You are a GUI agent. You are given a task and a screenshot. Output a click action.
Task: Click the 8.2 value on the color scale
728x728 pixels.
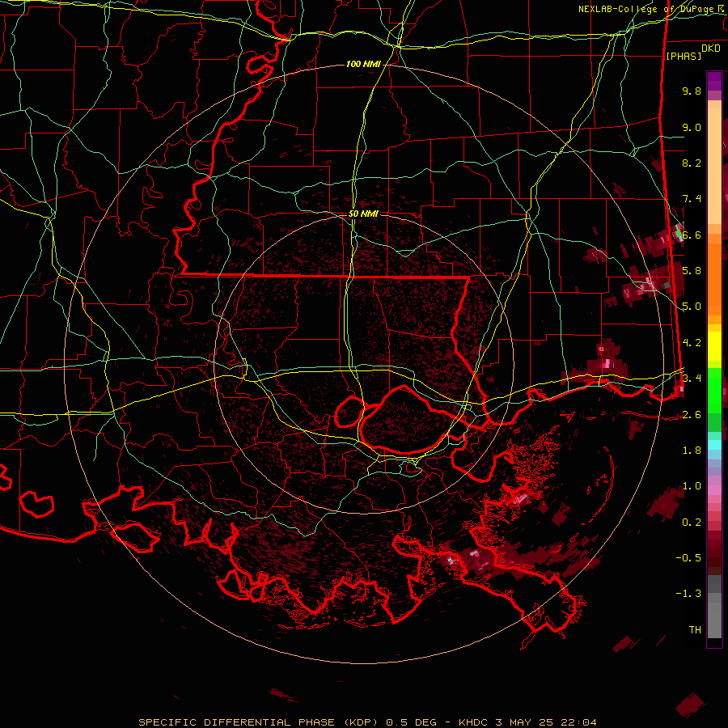(692, 163)
